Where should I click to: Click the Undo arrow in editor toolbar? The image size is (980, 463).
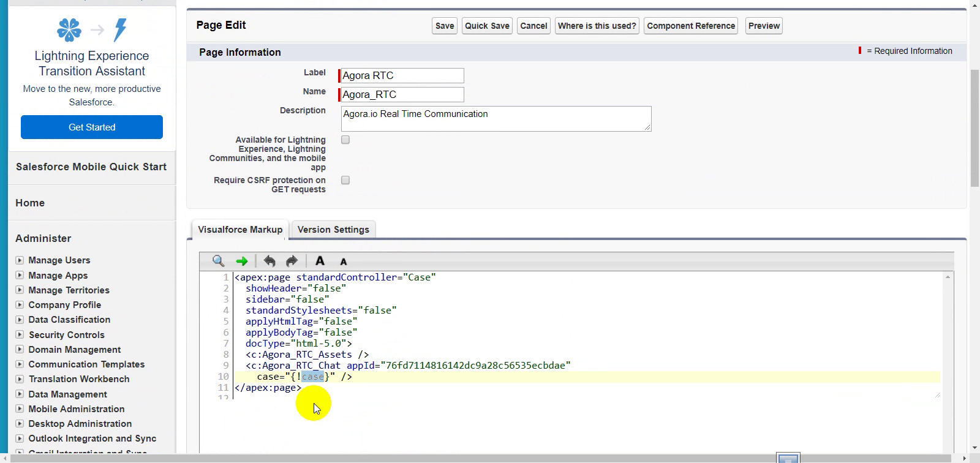coord(269,261)
